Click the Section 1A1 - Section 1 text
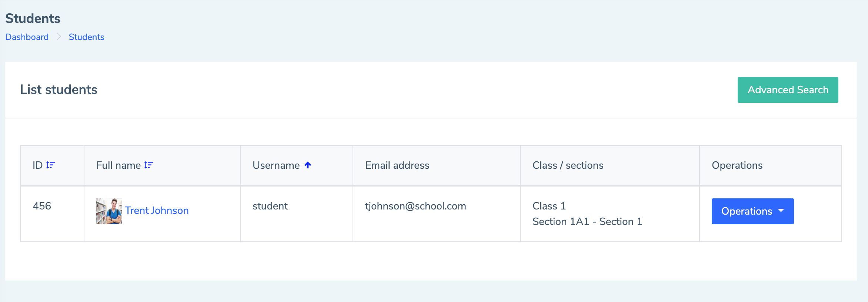868x302 pixels. coord(587,222)
